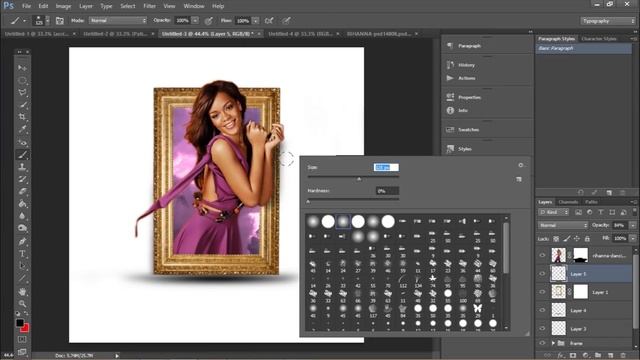Create a new layer icon

point(611,356)
